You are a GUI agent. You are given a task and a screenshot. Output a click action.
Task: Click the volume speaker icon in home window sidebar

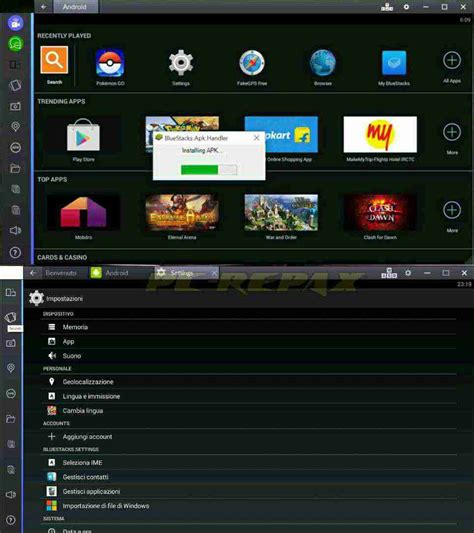[15, 230]
